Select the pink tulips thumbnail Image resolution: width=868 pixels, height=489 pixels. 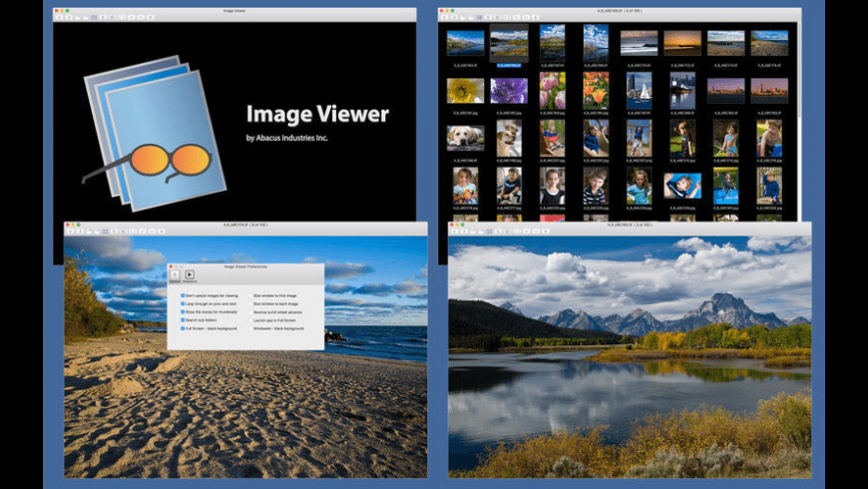point(552,90)
